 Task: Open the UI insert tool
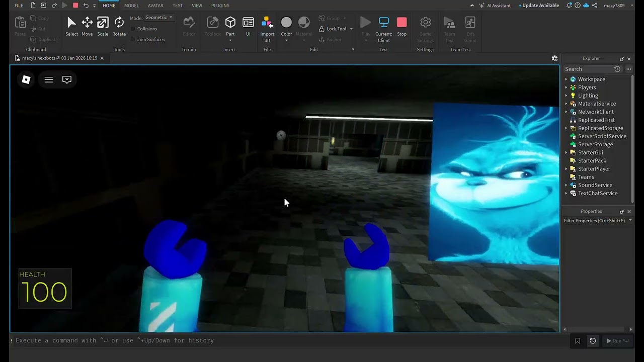tap(248, 27)
